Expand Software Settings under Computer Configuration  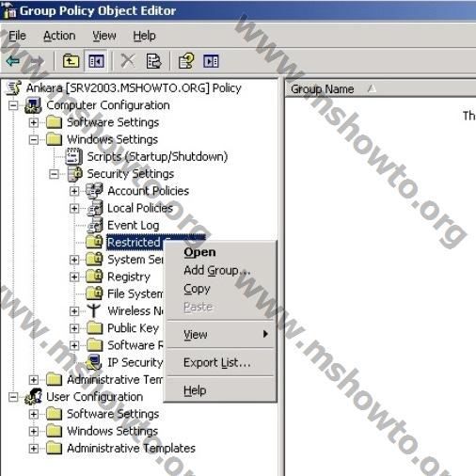click(x=34, y=122)
